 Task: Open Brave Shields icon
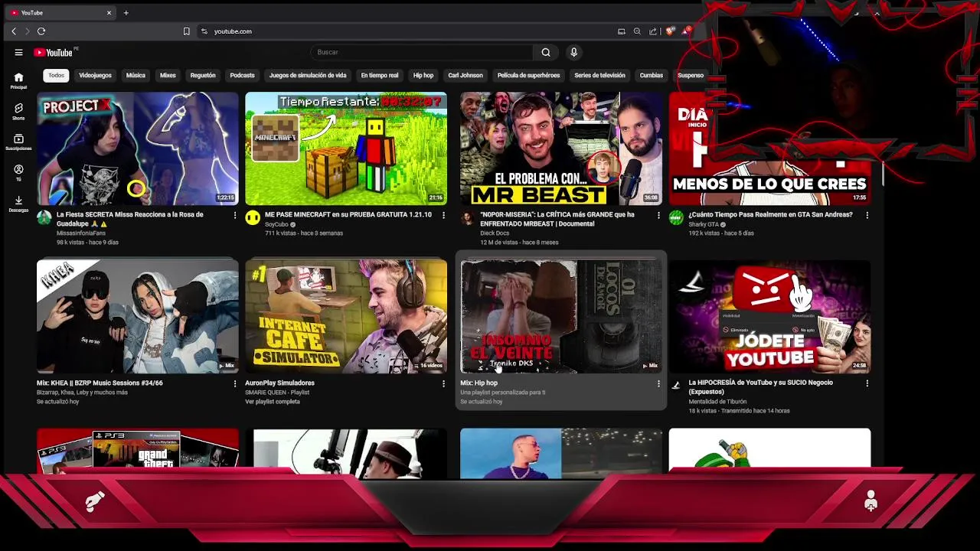pyautogui.click(x=670, y=31)
